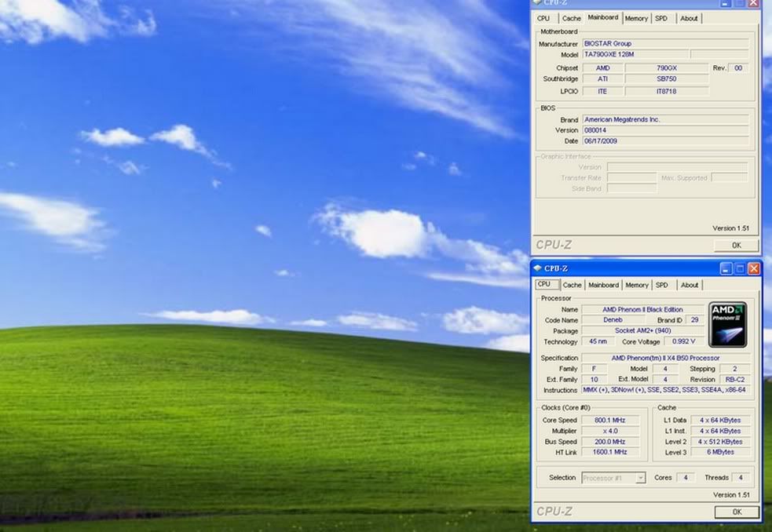Screen dimensions: 772x532
Task: Switch to Cache tab in the Processor window
Action: pos(572,285)
